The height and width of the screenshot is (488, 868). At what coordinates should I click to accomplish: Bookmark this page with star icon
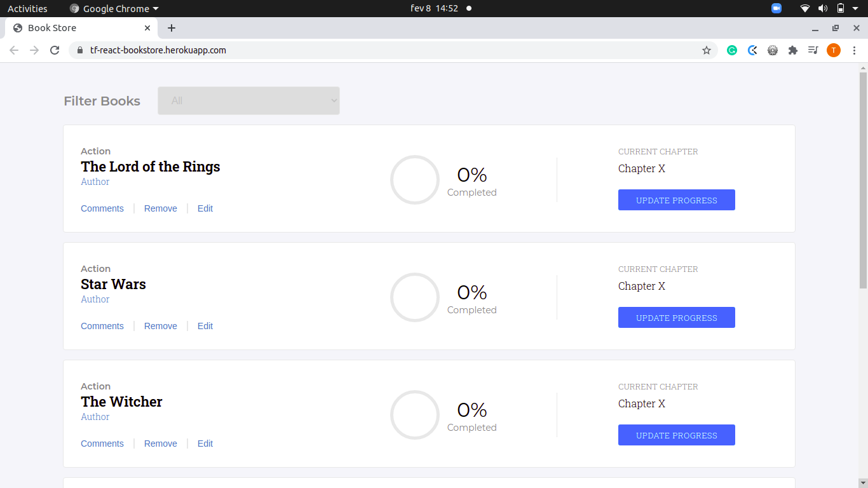tap(706, 50)
